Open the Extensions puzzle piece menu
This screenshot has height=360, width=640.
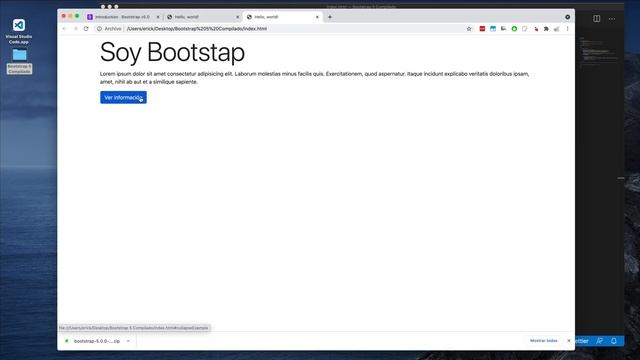click(546, 29)
